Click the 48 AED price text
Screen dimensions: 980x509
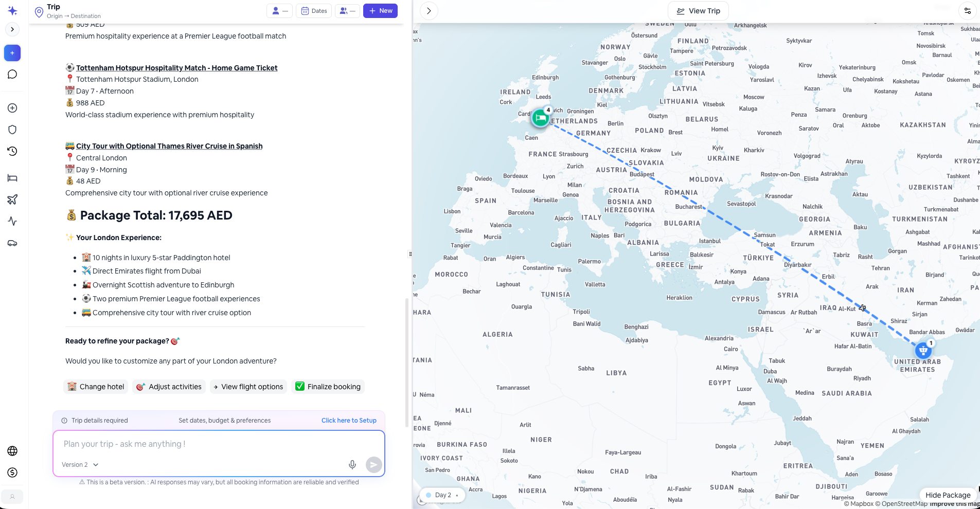88,181
